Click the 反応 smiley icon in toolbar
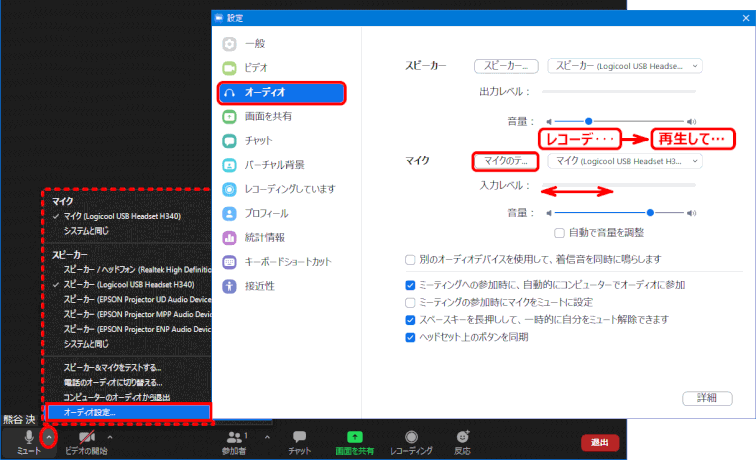This screenshot has height=460, width=756. (x=463, y=436)
